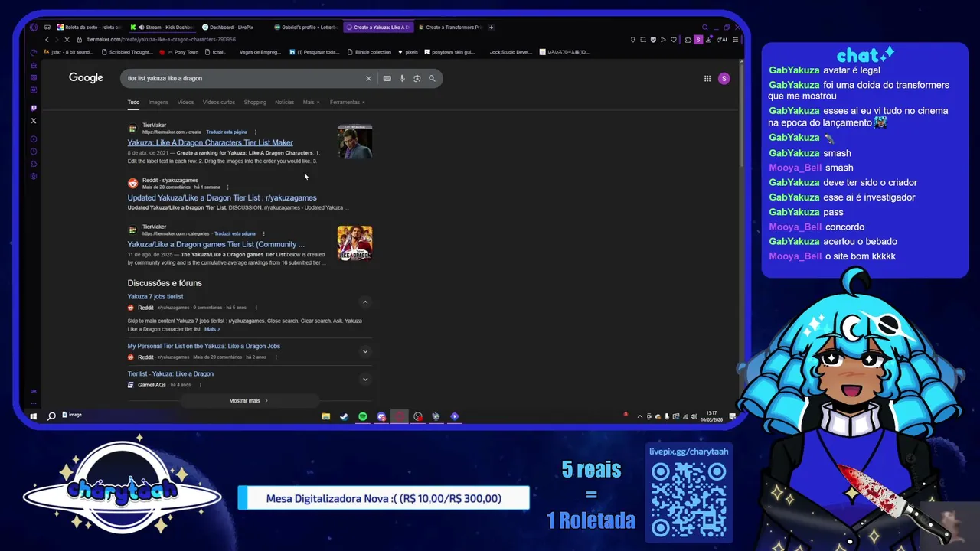Screen dimensions: 980x551
Task: Open the Google apps grid
Action: [707, 78]
